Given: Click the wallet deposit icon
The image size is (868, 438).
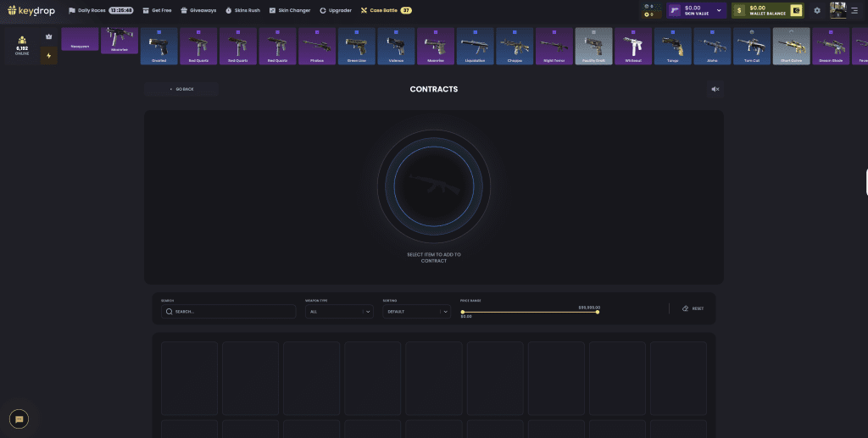Looking at the screenshot, I should 796,10.
